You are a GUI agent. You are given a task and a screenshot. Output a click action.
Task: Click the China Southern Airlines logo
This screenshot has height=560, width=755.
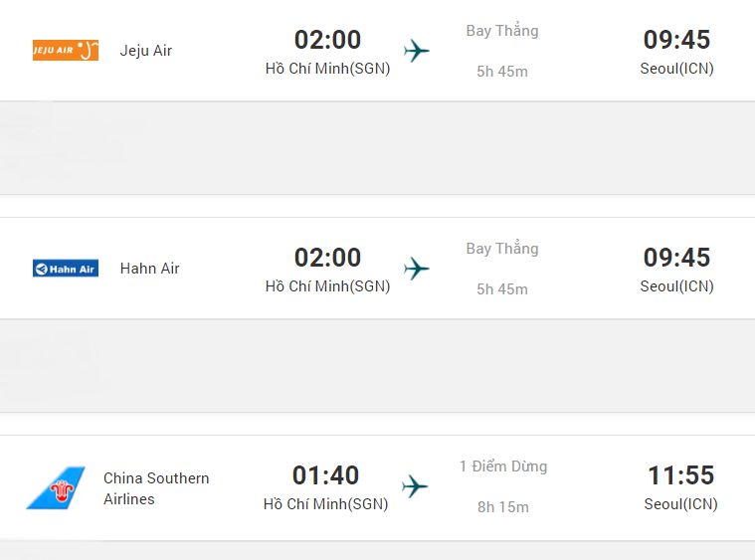coord(56,488)
